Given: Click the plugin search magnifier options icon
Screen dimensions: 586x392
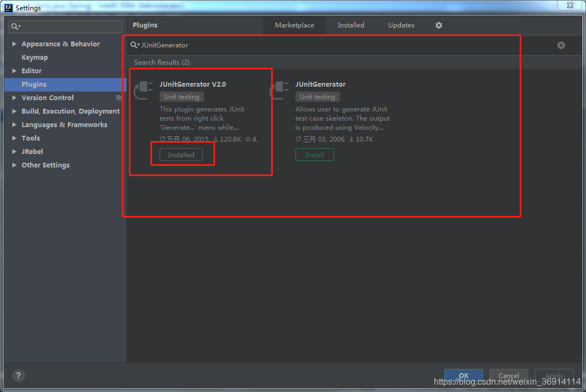Looking at the screenshot, I should [135, 45].
